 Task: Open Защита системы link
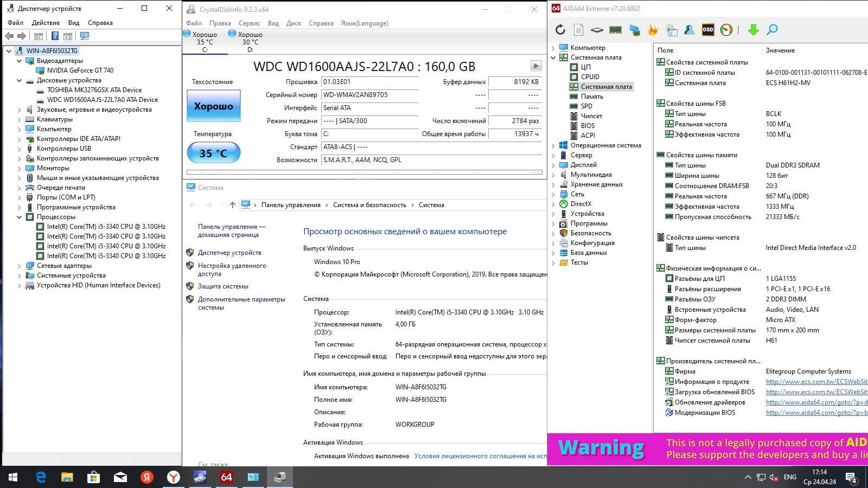[223, 286]
